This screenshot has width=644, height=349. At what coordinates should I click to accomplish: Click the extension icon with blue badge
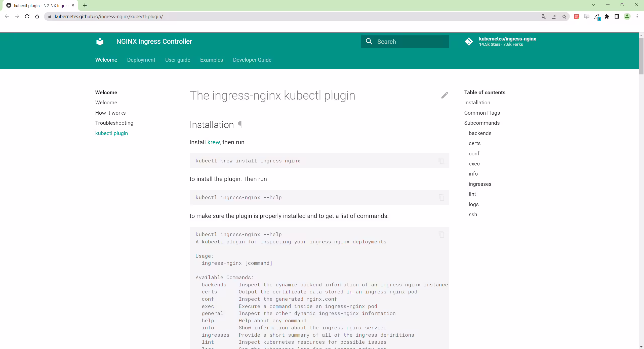pos(597,17)
